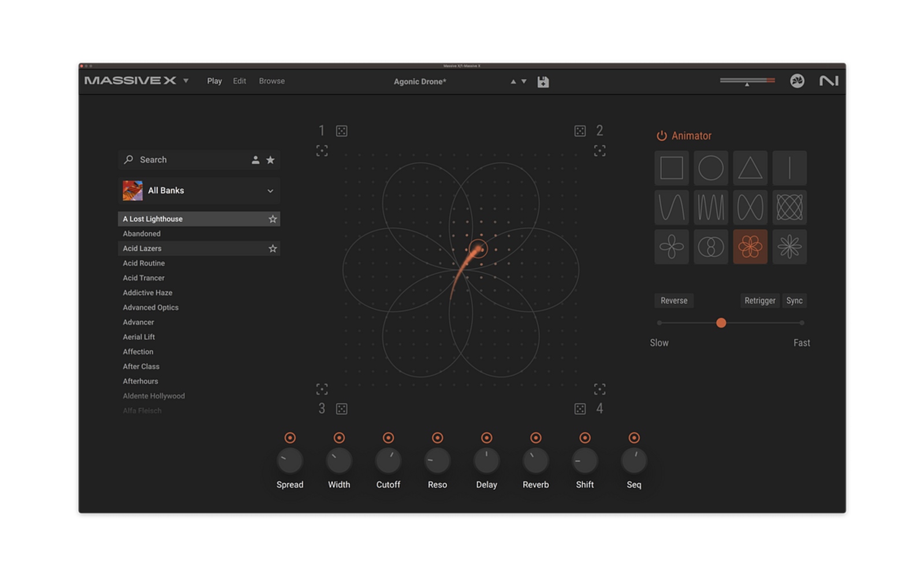
Task: Select the four-petal flower animator path
Action: pyautogui.click(x=672, y=247)
